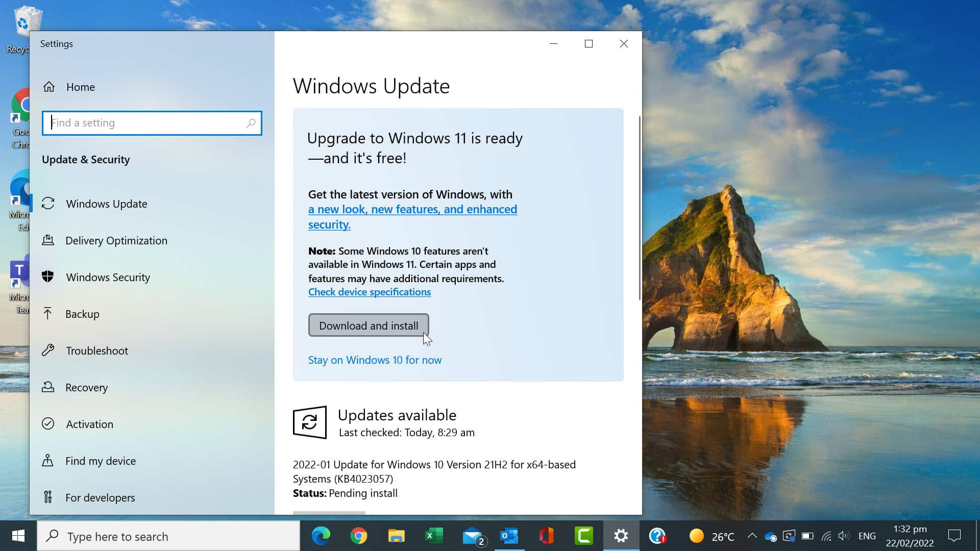
Task: Open Delivery Optimization settings
Action: pyautogui.click(x=116, y=240)
